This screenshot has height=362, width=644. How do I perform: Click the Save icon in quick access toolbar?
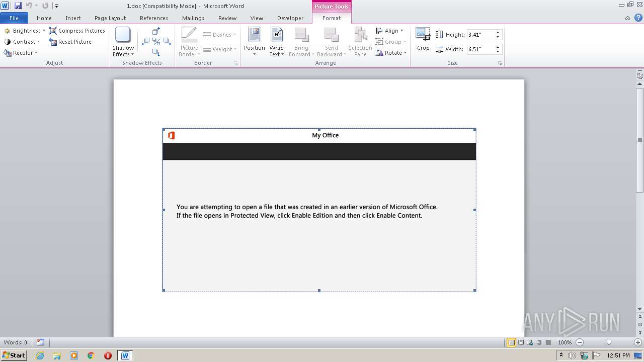tap(18, 6)
